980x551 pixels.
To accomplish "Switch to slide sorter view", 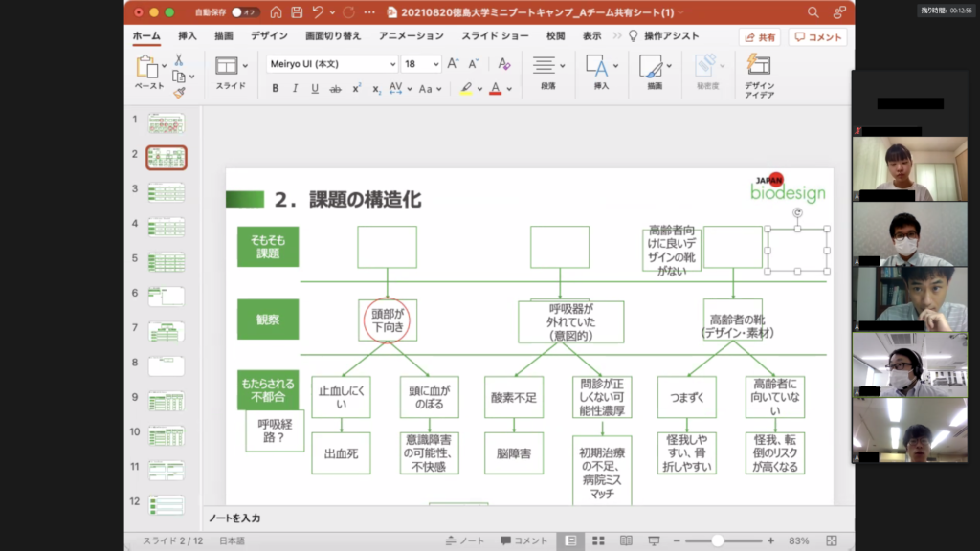I will [x=598, y=541].
